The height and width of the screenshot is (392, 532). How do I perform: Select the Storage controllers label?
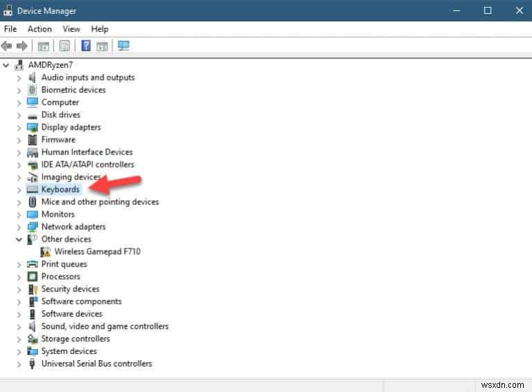tap(76, 339)
